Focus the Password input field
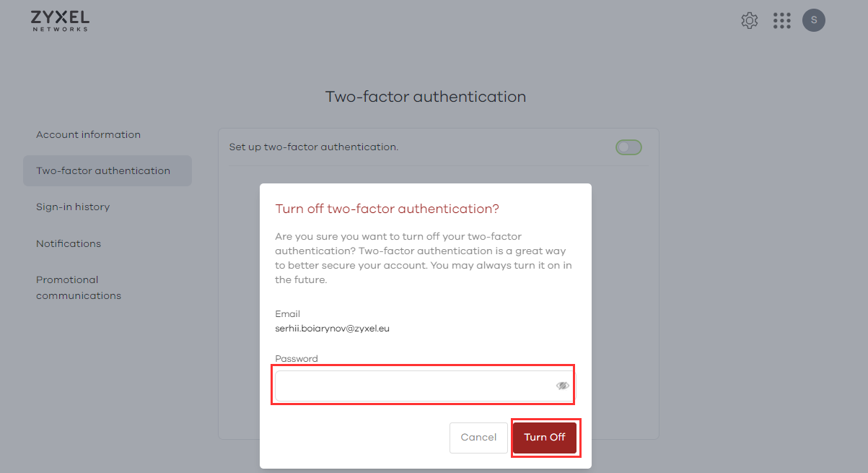868x473 pixels. 411,386
